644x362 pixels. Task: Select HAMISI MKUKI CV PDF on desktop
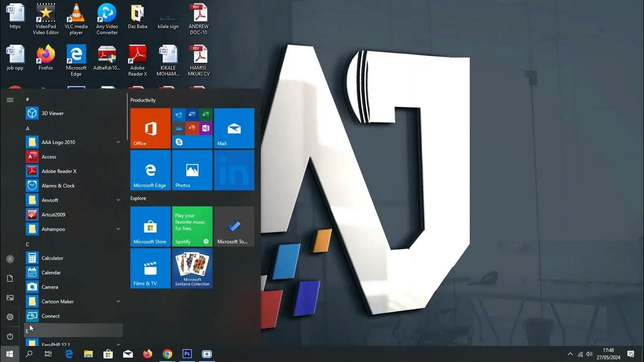click(x=198, y=61)
